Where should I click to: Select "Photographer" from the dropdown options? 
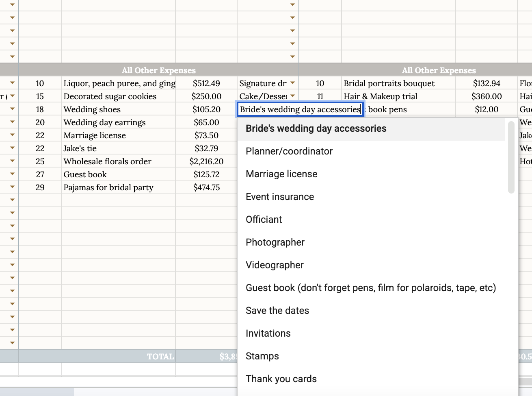coord(371,242)
